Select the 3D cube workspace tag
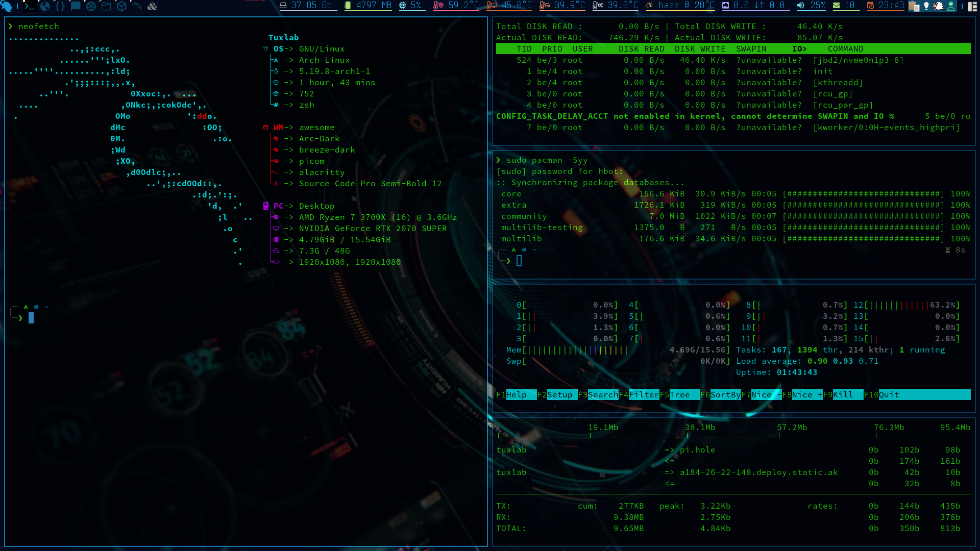The width and height of the screenshot is (980, 551). click(121, 6)
